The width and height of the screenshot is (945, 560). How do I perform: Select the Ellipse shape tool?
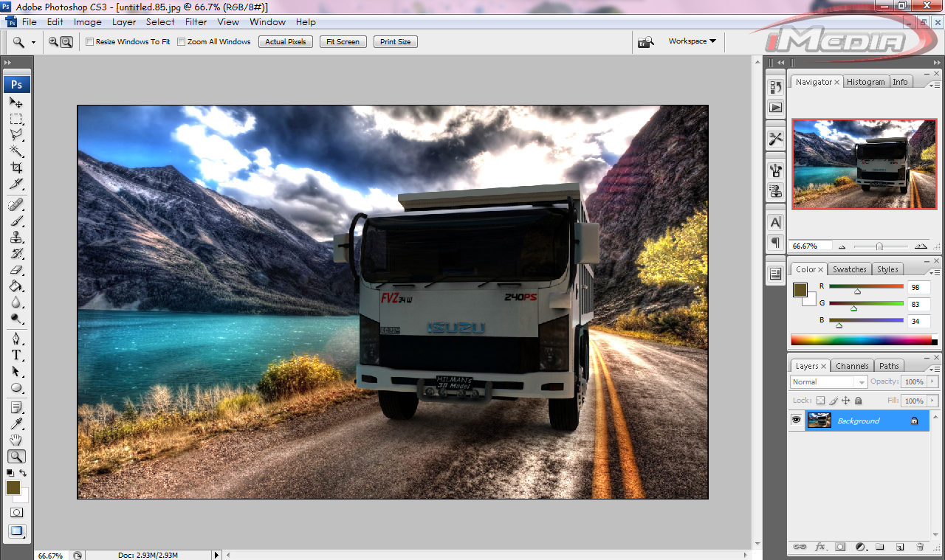pyautogui.click(x=16, y=387)
